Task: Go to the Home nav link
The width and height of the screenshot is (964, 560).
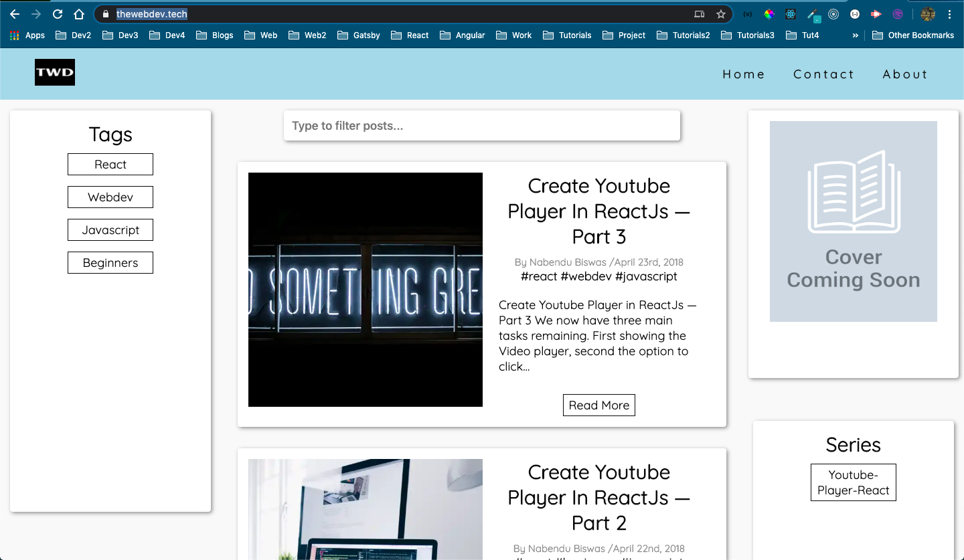Action: (x=744, y=74)
